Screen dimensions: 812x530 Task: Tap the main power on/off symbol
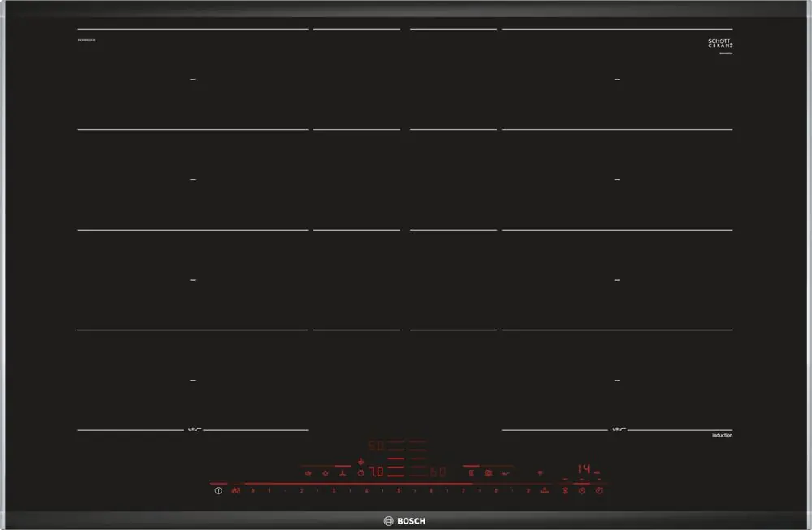tap(218, 491)
